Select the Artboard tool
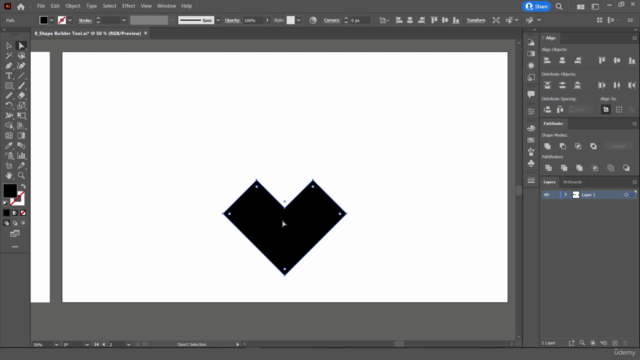640x360 pixels. [9, 166]
